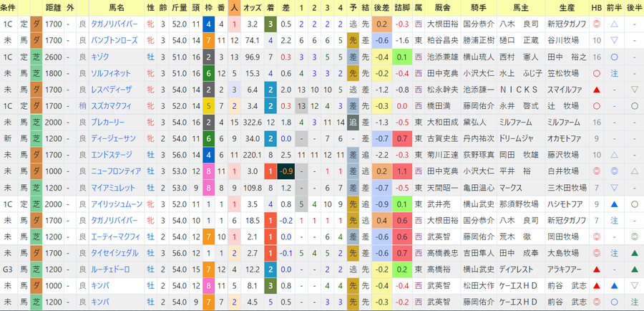Image resolution: width=644 pixels, height=311 pixels.
Task: Sort by the 騎手 column header
Action: pyautogui.click(x=479, y=8)
